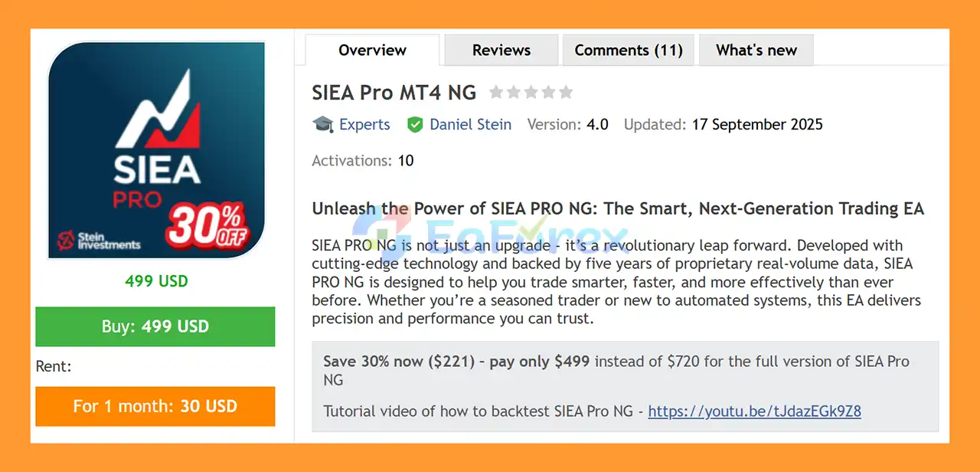
Task: Click the Experts graduation cap icon
Action: 322,124
